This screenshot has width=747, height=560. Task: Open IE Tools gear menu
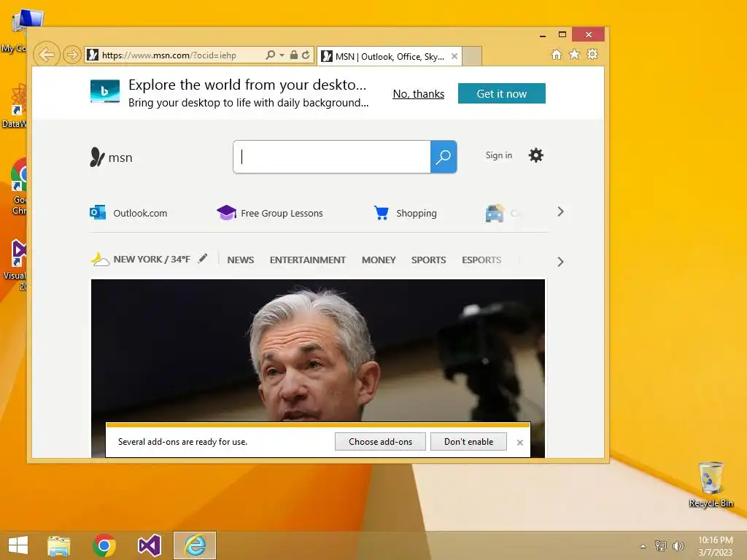point(592,54)
